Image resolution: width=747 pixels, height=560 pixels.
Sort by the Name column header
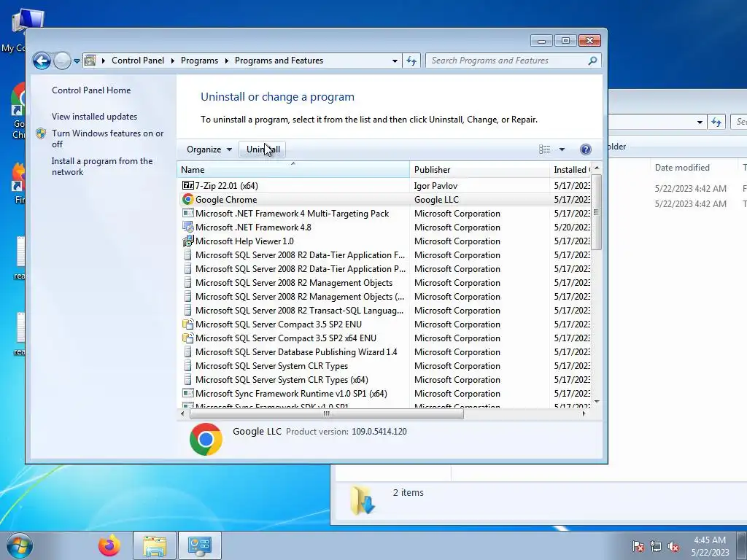(x=293, y=169)
